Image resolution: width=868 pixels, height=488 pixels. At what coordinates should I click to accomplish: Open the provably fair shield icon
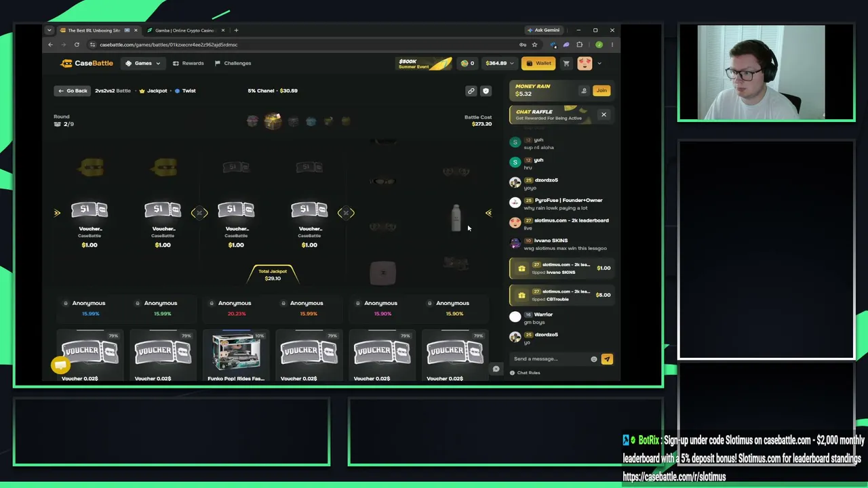[x=486, y=91]
